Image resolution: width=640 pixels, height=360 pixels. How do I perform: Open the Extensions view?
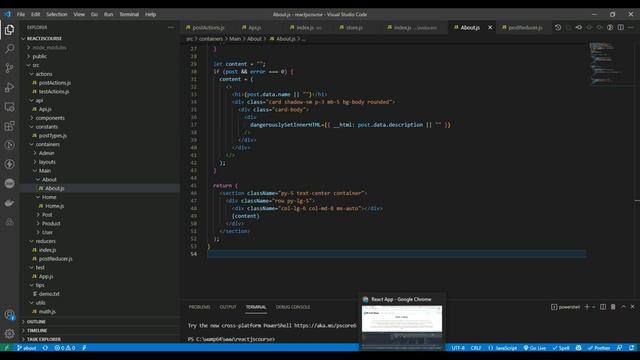pyautogui.click(x=9, y=126)
